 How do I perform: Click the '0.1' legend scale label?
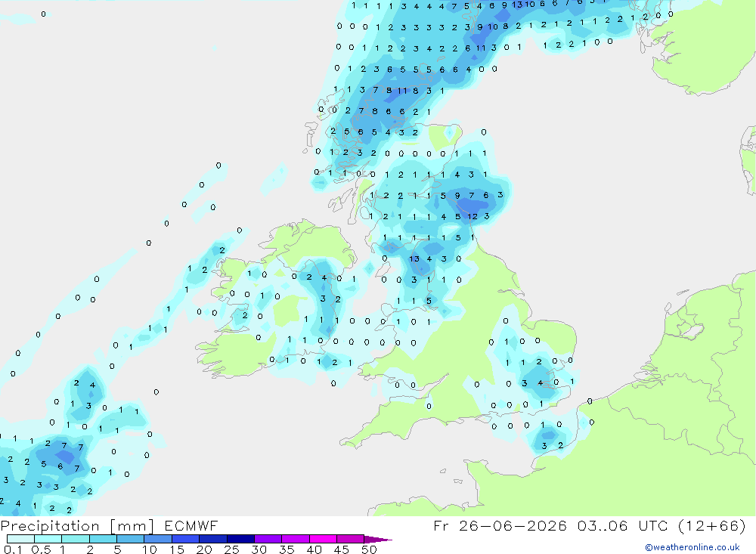click(x=13, y=549)
